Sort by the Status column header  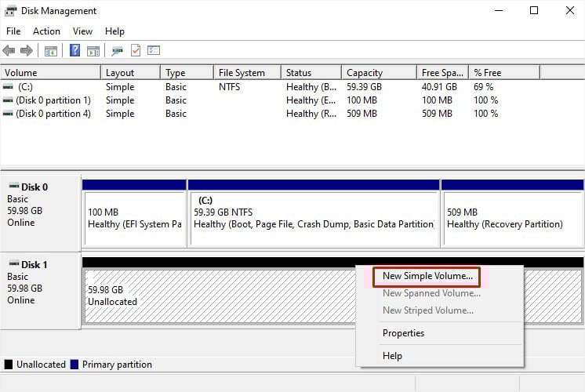311,73
